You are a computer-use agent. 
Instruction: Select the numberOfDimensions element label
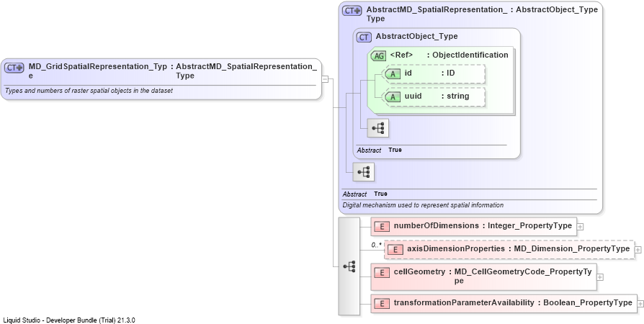(x=437, y=225)
